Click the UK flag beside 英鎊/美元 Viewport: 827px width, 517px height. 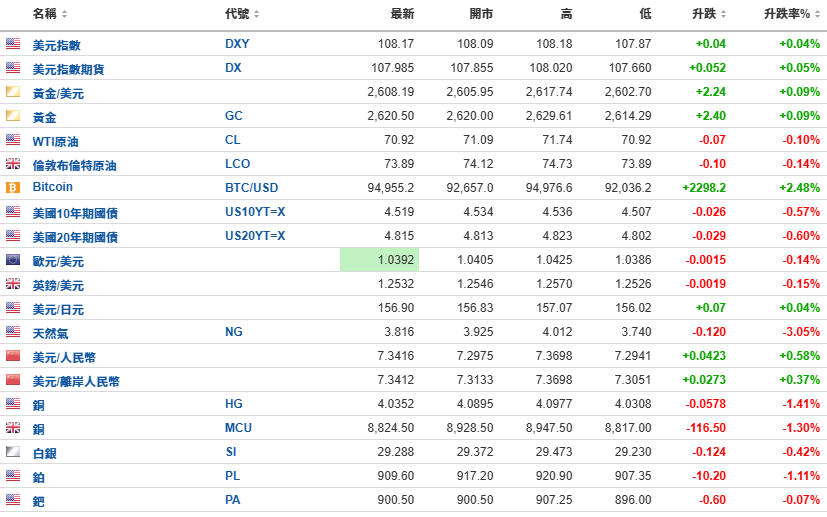[13, 284]
